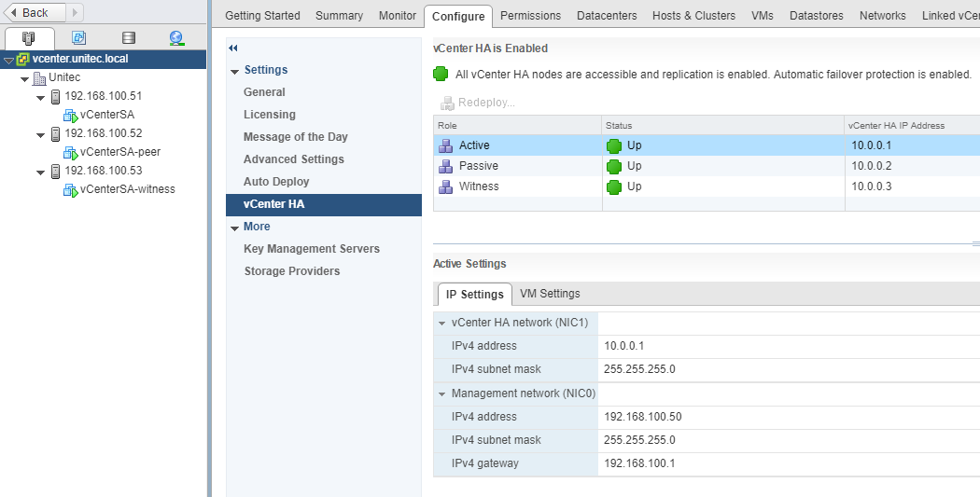Open Key Management Servers
Viewport: 980px width, 497px height.
[312, 248]
